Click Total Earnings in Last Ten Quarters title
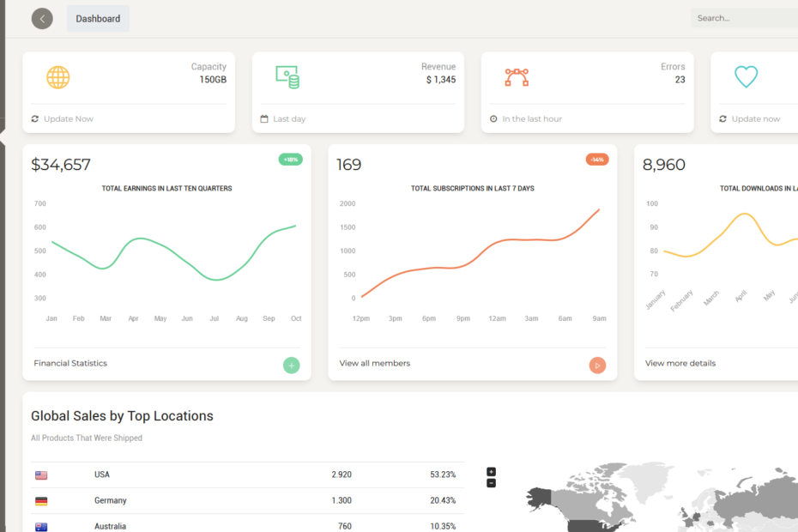The width and height of the screenshot is (798, 532). [x=167, y=189]
